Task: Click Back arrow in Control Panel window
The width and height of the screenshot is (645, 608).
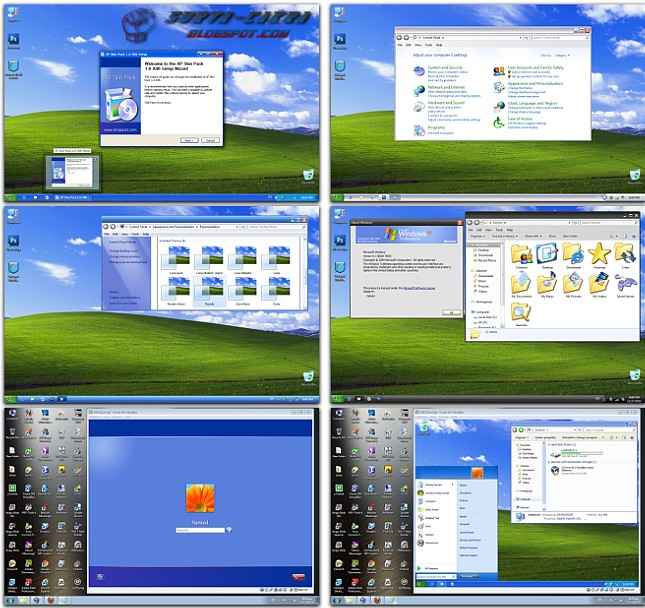Action: [x=399, y=37]
